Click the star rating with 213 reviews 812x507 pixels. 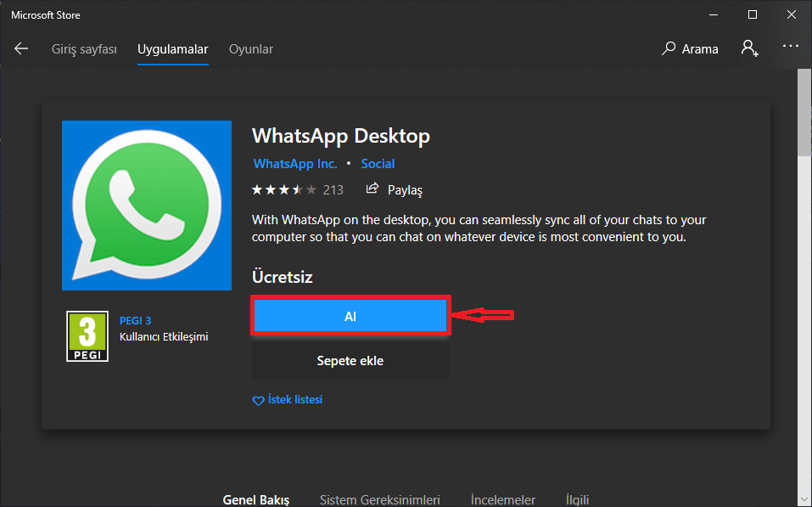point(297,189)
